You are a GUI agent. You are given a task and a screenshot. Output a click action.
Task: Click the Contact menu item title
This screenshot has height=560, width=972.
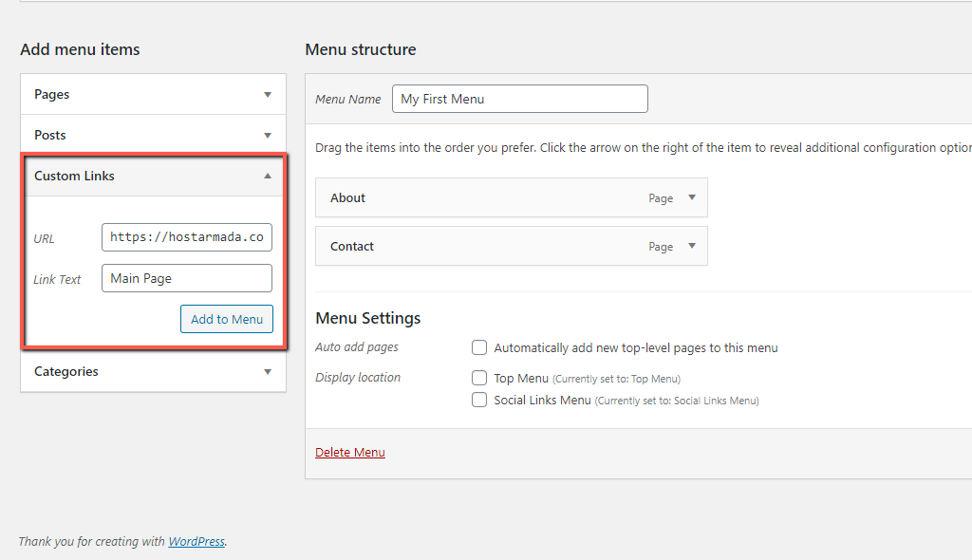(352, 246)
